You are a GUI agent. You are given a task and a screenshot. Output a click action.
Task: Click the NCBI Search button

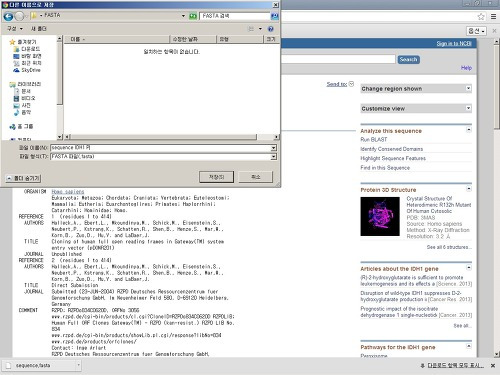[408, 59]
